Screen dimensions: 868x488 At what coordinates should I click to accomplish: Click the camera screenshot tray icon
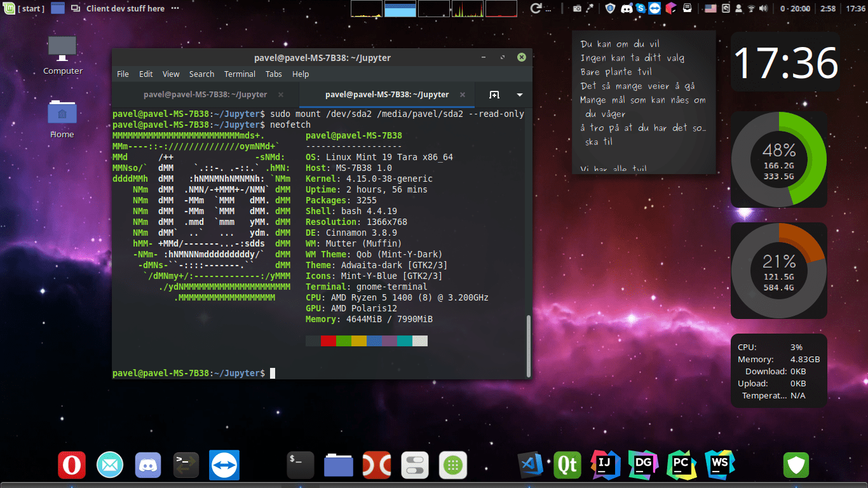click(577, 8)
